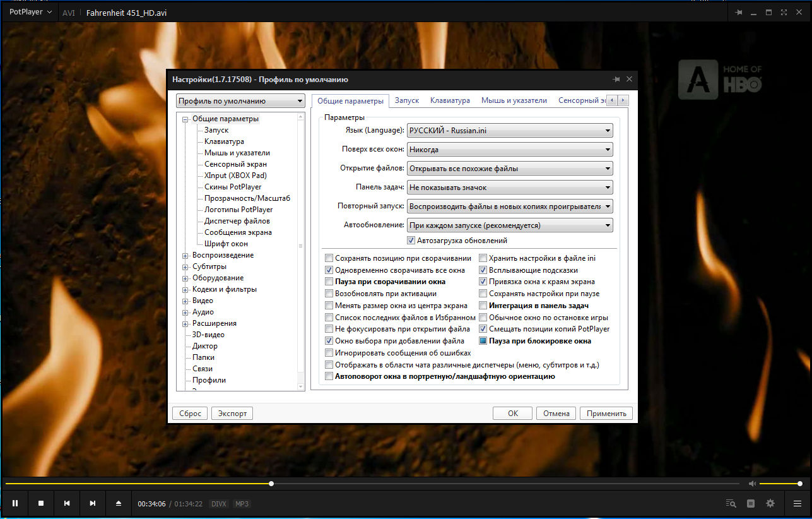Toggle the playlist panel icon
Screen dimensions: 812x519
[751, 503]
